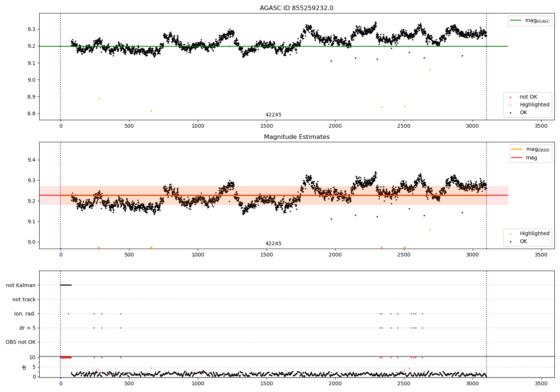Click the "2500" x-tick under the bottom panel
Screen dimensions: 560x392
click(x=404, y=383)
